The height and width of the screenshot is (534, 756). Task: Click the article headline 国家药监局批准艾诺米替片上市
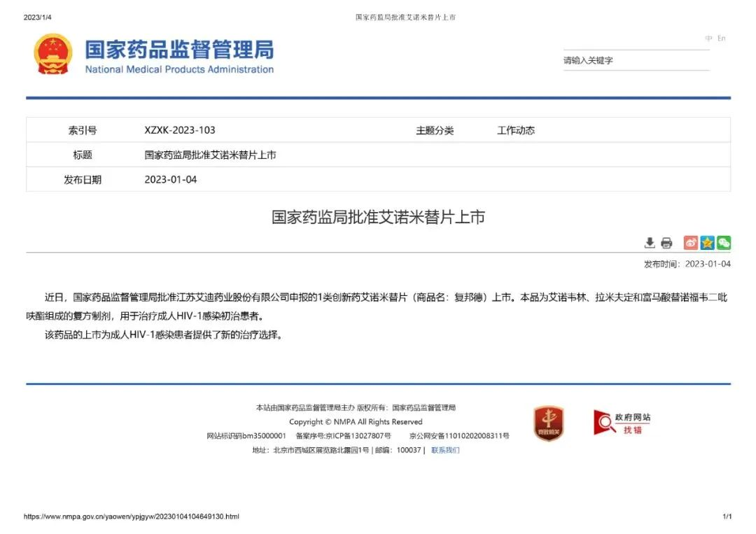tap(378, 217)
